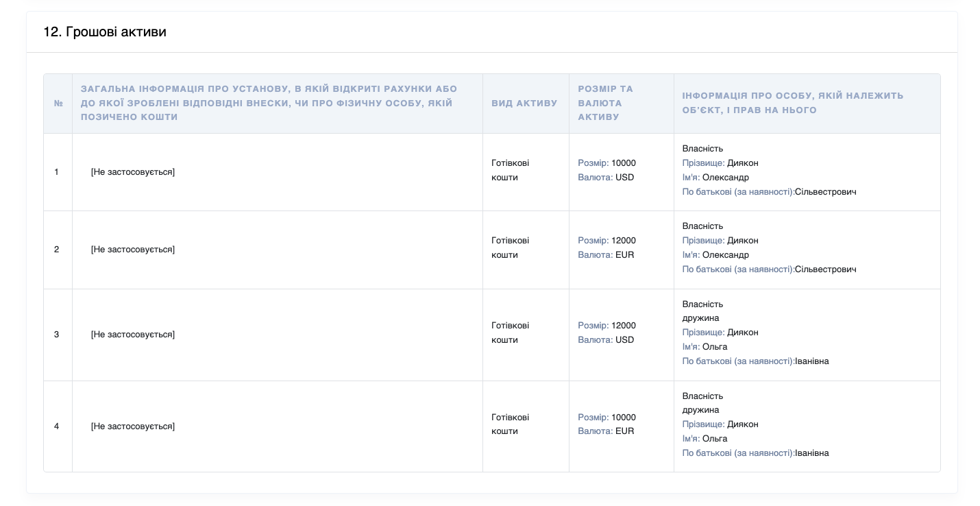Click "Готівкові кошти" in row 3
This screenshot has width=980, height=506.
(511, 333)
